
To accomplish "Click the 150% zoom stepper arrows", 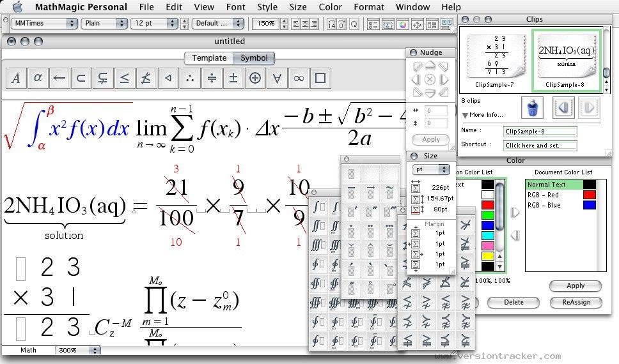I will click(x=284, y=24).
